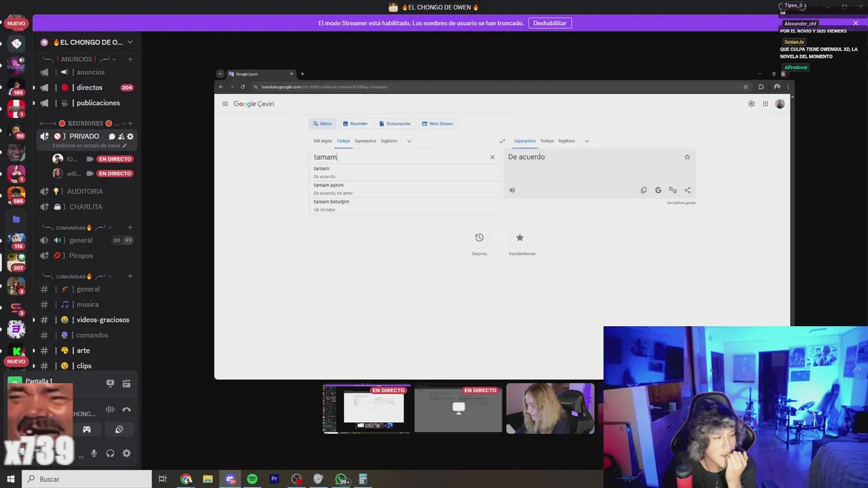Expand the target language list chevron
This screenshot has width=868, height=488.
click(x=587, y=141)
